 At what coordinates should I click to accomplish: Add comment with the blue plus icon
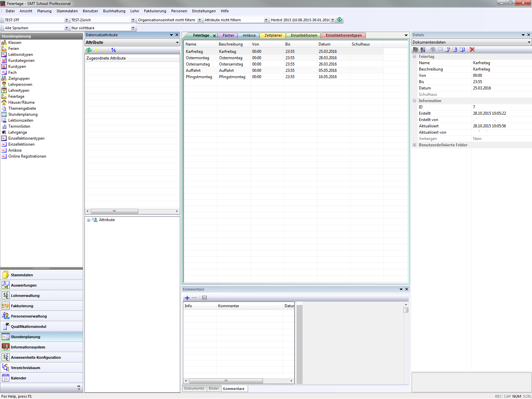(187, 298)
